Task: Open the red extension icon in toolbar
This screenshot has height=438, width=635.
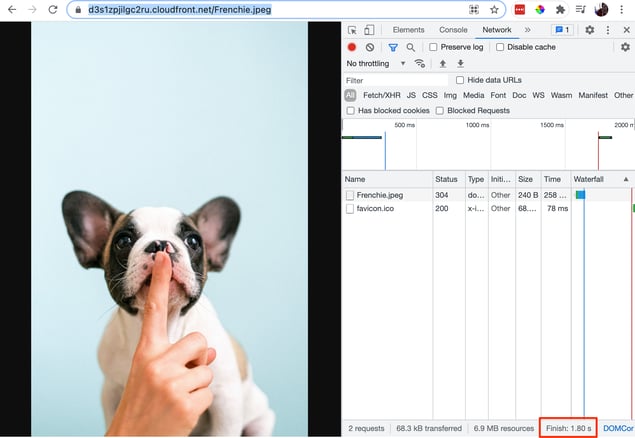Action: (x=520, y=9)
